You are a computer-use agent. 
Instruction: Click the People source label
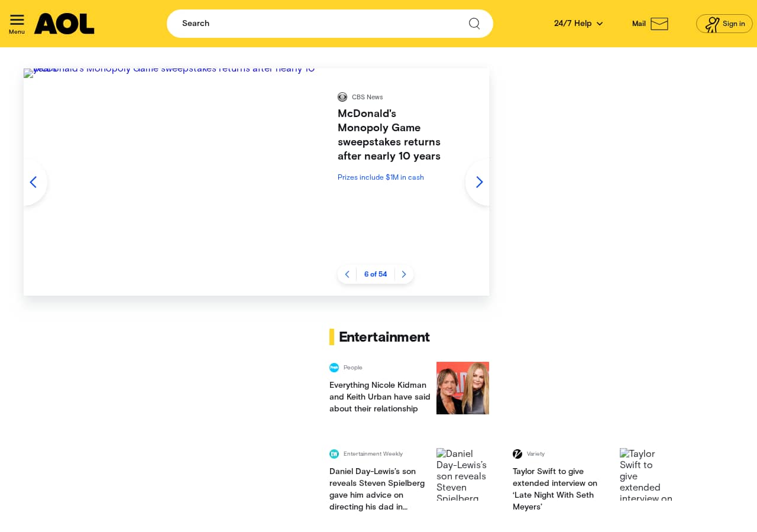point(353,368)
